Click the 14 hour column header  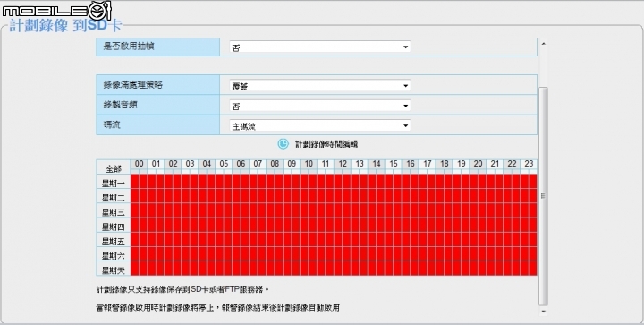[377, 164]
